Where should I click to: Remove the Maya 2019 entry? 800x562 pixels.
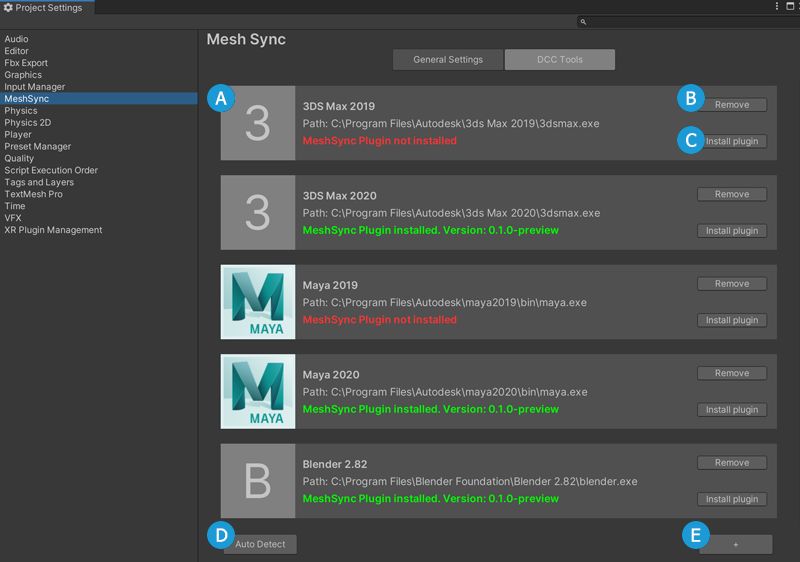click(732, 284)
